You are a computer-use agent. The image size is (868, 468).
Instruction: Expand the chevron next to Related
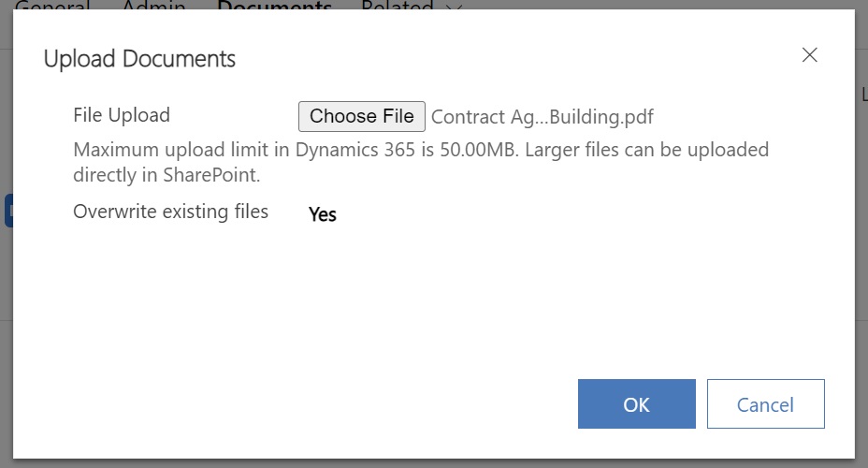tap(454, 6)
